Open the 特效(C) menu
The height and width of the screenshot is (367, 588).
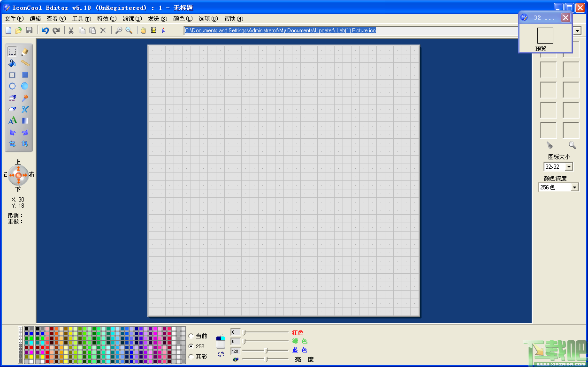(107, 19)
